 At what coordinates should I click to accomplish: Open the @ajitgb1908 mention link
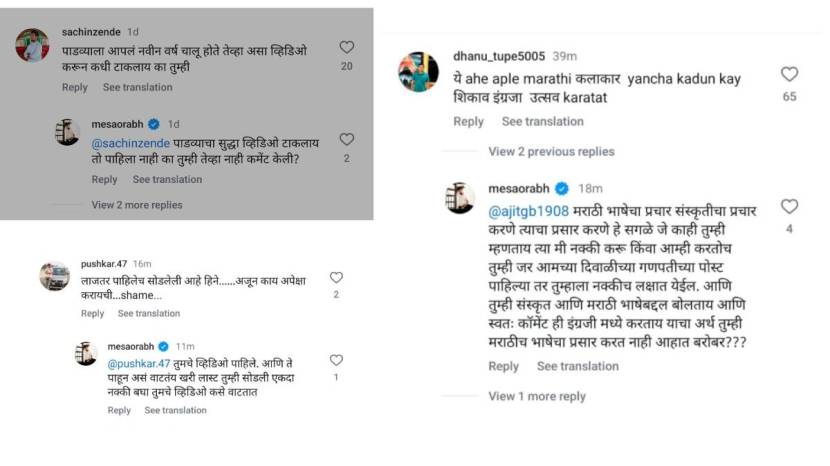click(x=529, y=212)
